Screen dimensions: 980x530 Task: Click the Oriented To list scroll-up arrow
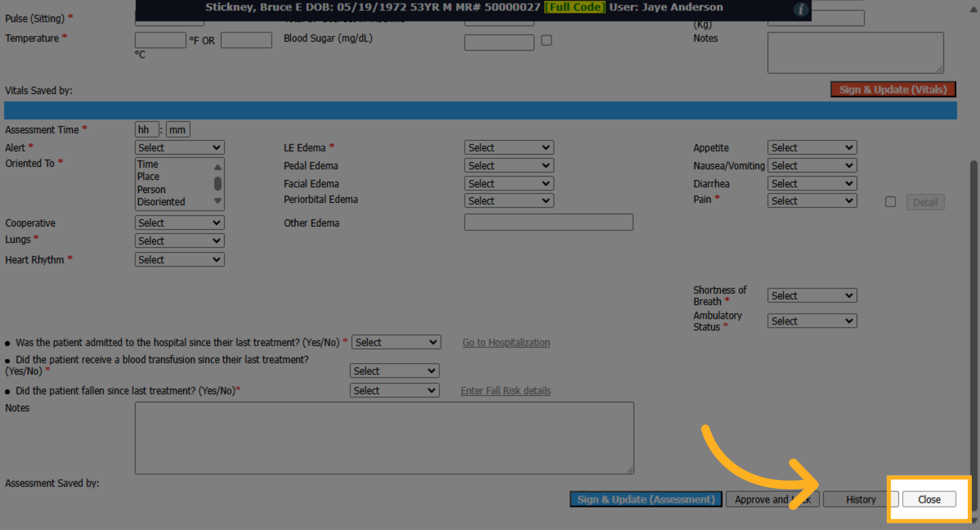[218, 167]
